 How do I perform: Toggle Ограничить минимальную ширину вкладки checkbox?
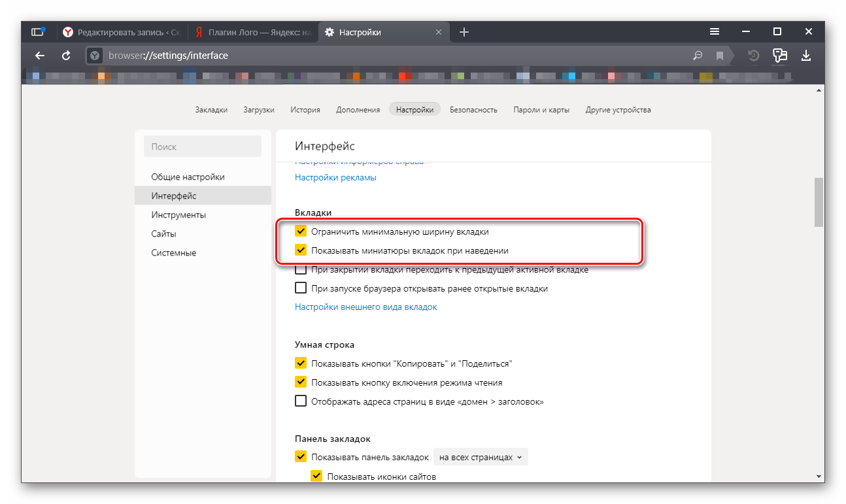(301, 231)
